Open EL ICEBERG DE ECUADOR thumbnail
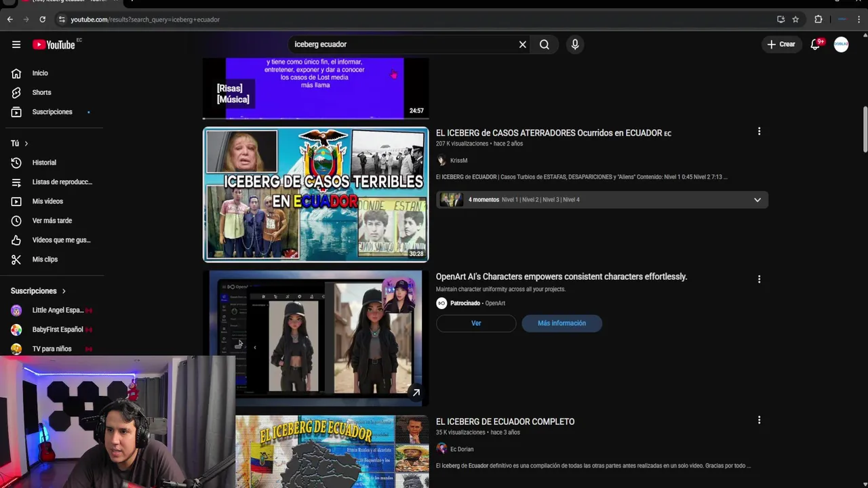The image size is (868, 488). [332, 451]
